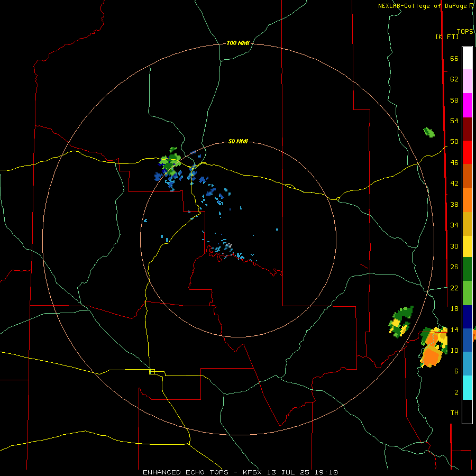The height and width of the screenshot is (476, 476).
Task: Click the legend value 38
Action: (454, 204)
